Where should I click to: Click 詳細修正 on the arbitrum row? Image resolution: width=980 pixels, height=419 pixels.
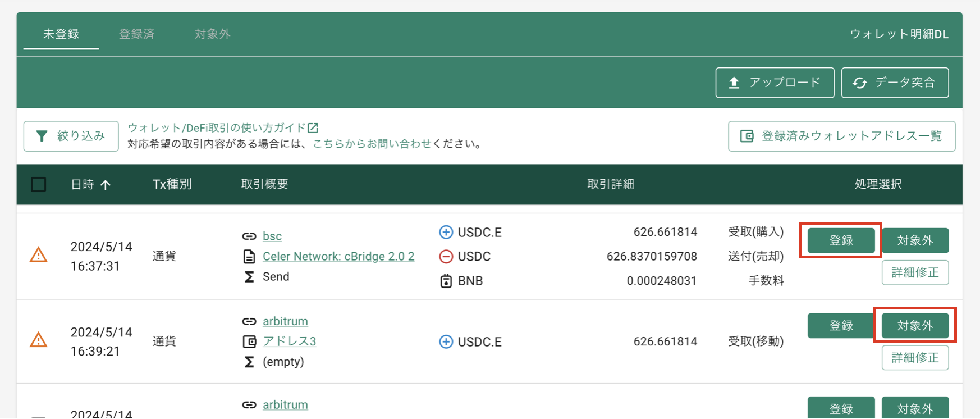pos(915,358)
